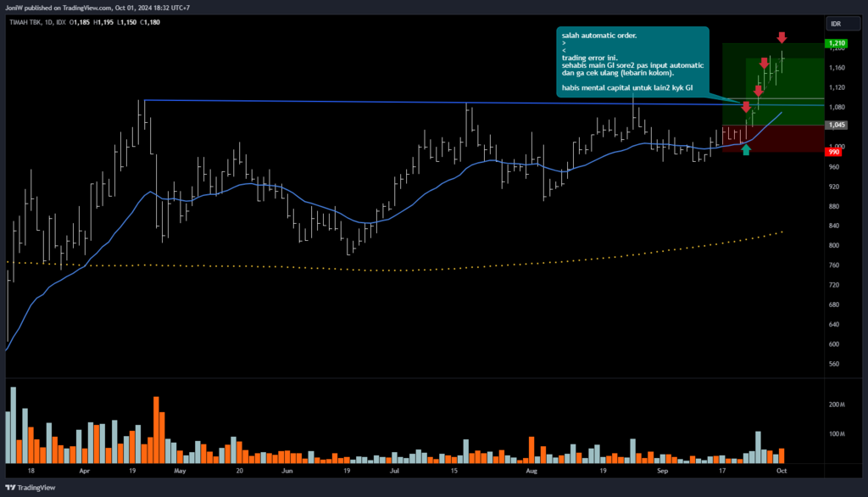Screen dimensions: 868x497
Task: Select the red stop-loss zone of position
Action: 773,139
